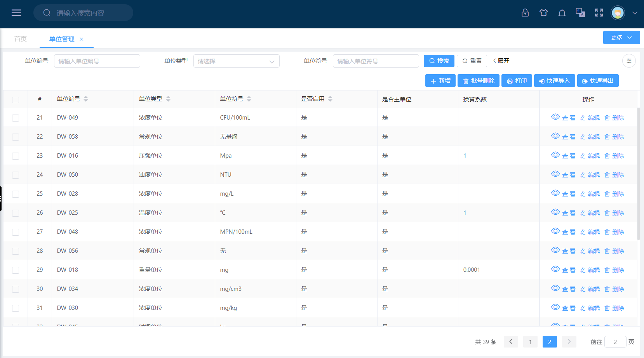Sort by 单位类型 column
Viewport: 644px width, 358px height.
[x=168, y=99]
